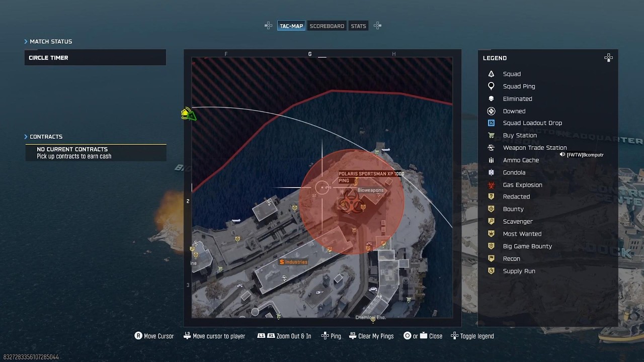Close the tac-map with the Close hint
The width and height of the screenshot is (644, 362).
coord(423,336)
